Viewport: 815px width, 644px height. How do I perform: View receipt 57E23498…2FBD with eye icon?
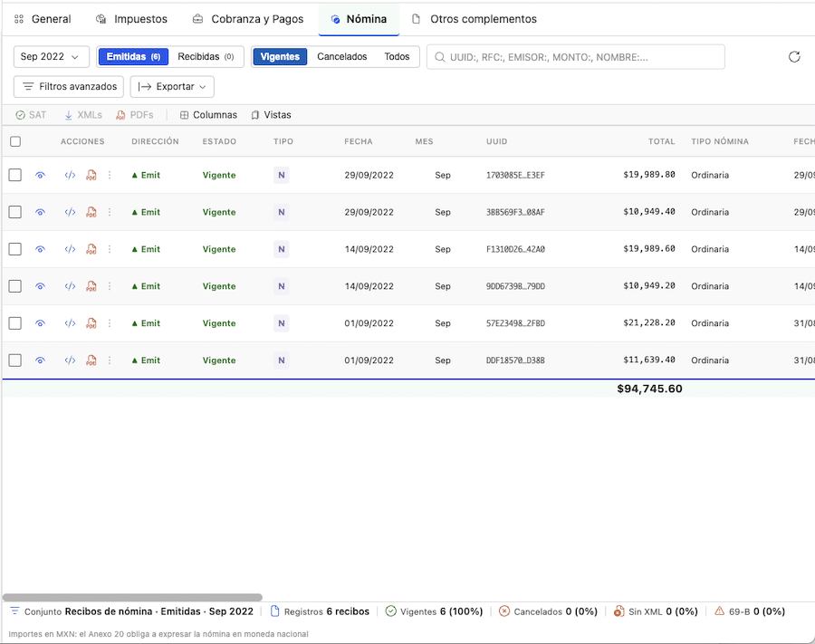tap(40, 323)
